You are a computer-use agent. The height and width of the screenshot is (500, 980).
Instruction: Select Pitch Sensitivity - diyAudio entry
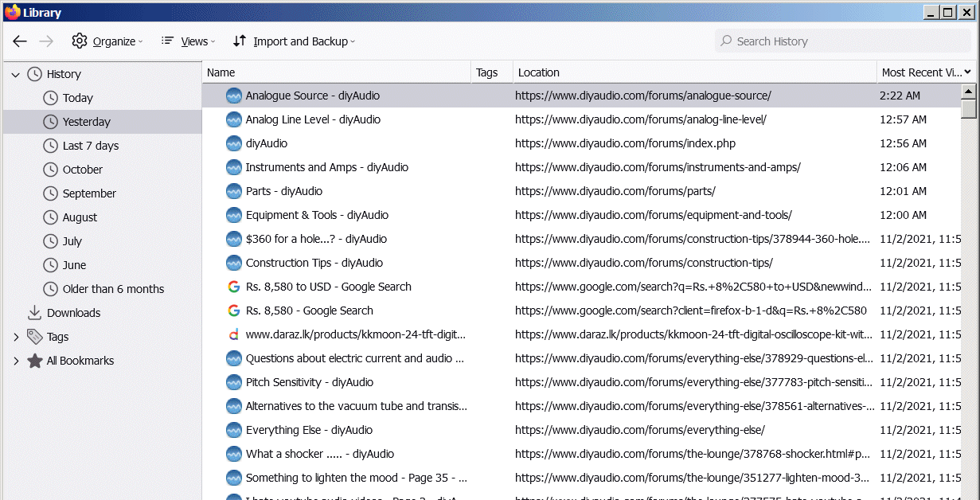(580, 382)
